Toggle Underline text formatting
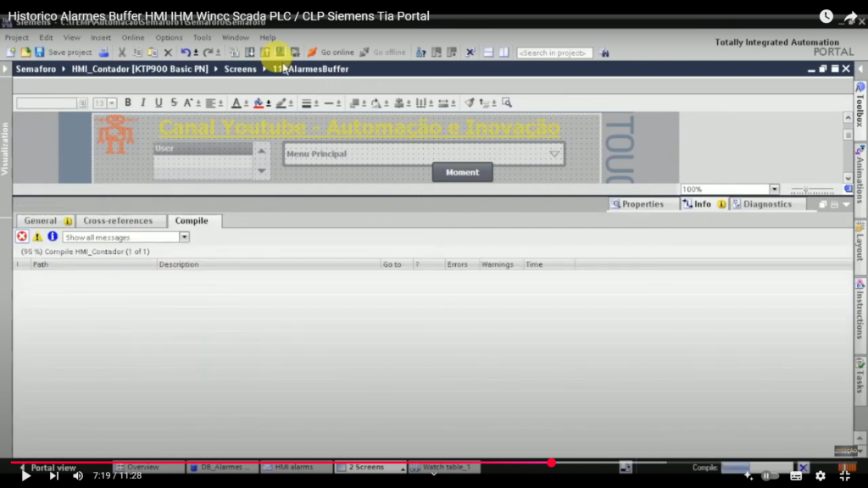Image resolution: width=868 pixels, height=488 pixels. point(159,103)
